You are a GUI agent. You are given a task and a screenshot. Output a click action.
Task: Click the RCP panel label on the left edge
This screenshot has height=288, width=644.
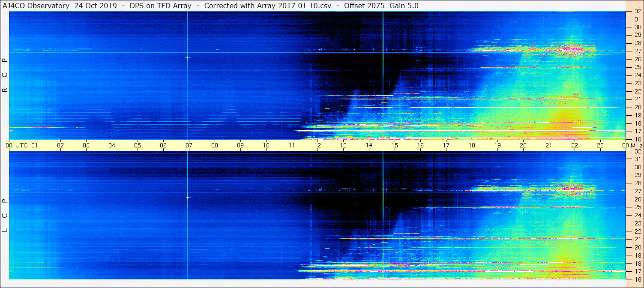click(x=5, y=75)
